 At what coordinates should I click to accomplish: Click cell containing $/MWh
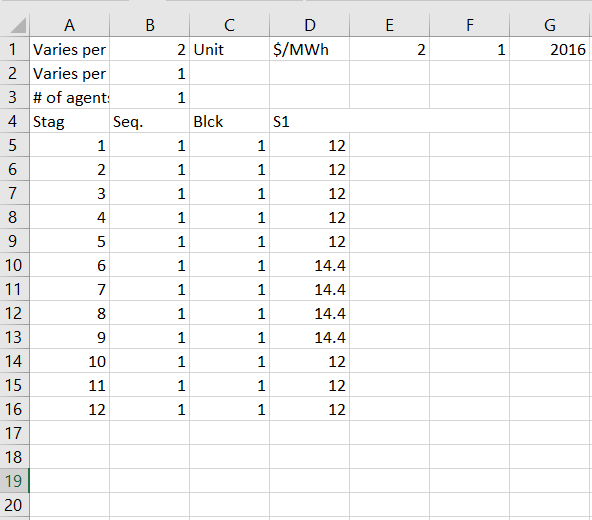310,49
